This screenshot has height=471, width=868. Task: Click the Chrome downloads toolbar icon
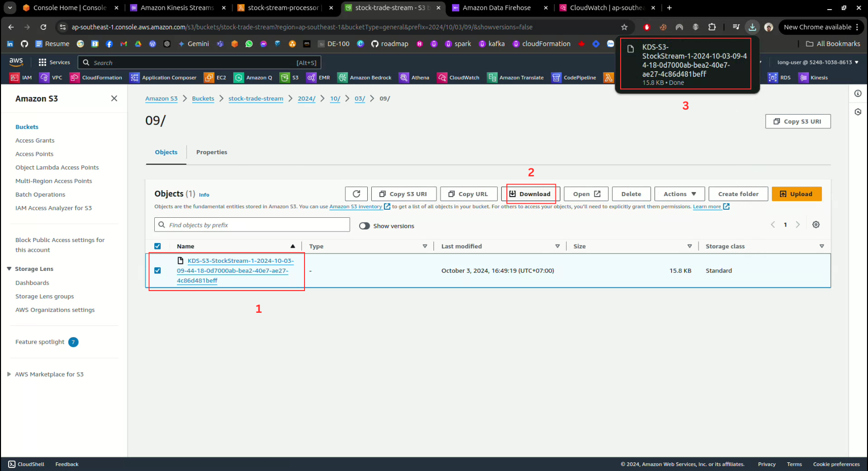752,27
